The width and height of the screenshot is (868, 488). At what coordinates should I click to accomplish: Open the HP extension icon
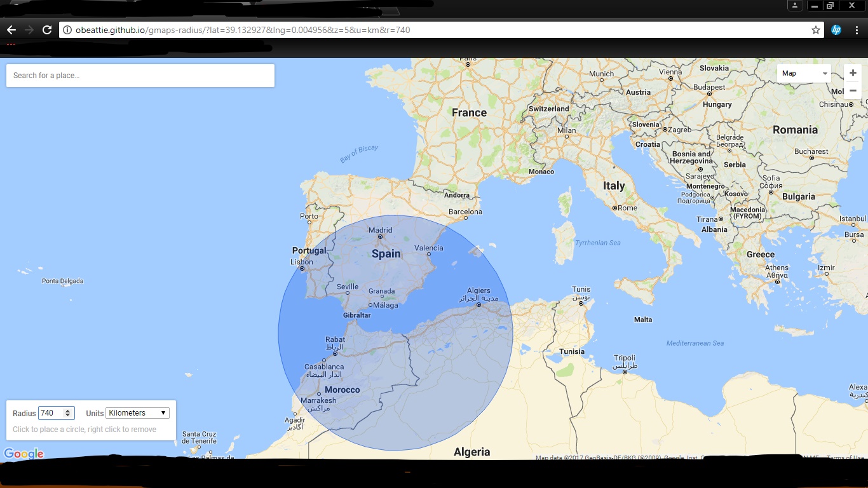[x=836, y=30]
